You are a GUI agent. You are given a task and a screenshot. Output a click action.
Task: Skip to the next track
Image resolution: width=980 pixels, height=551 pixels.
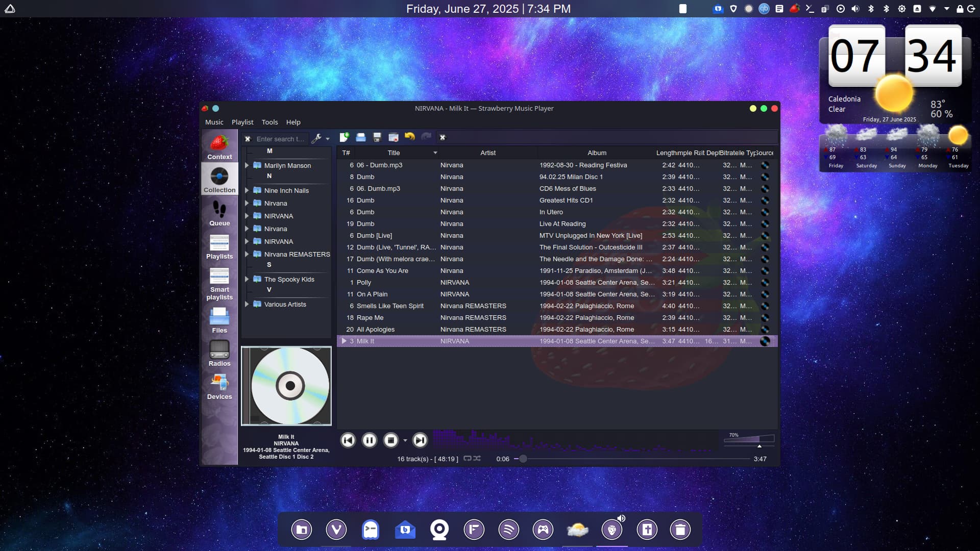(420, 440)
